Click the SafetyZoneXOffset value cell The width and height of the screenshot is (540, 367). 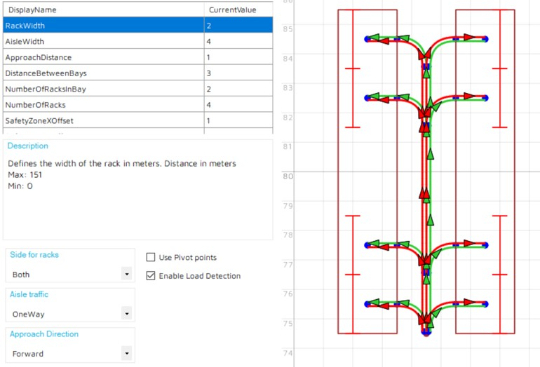tap(238, 120)
